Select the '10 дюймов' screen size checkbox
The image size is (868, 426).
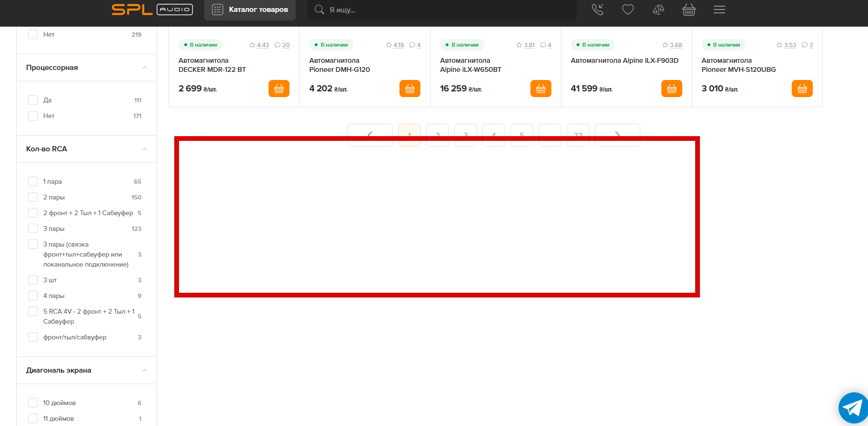point(33,403)
